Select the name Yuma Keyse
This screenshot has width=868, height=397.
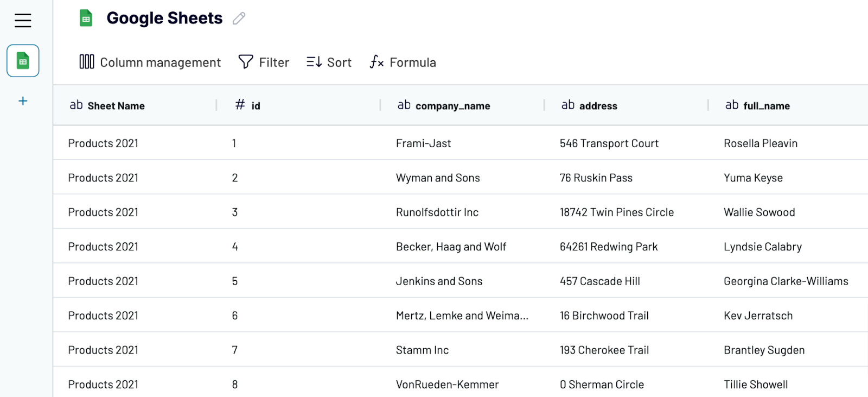(x=753, y=178)
